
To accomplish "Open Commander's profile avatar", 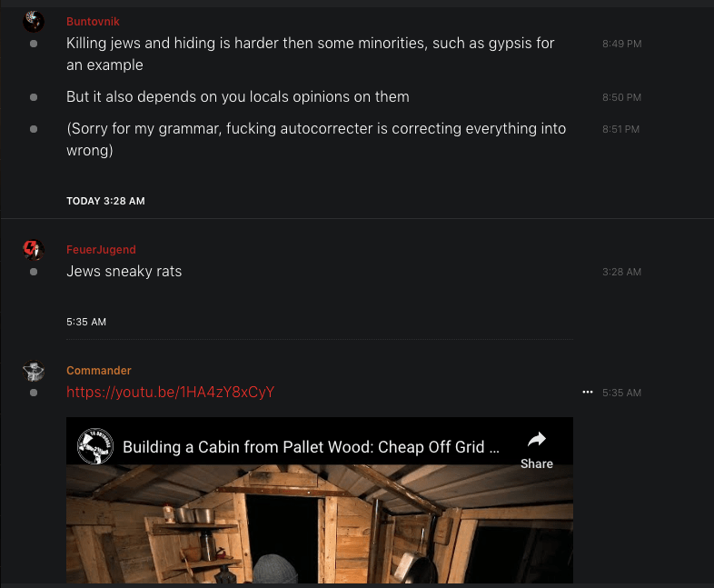I will pyautogui.click(x=34, y=370).
